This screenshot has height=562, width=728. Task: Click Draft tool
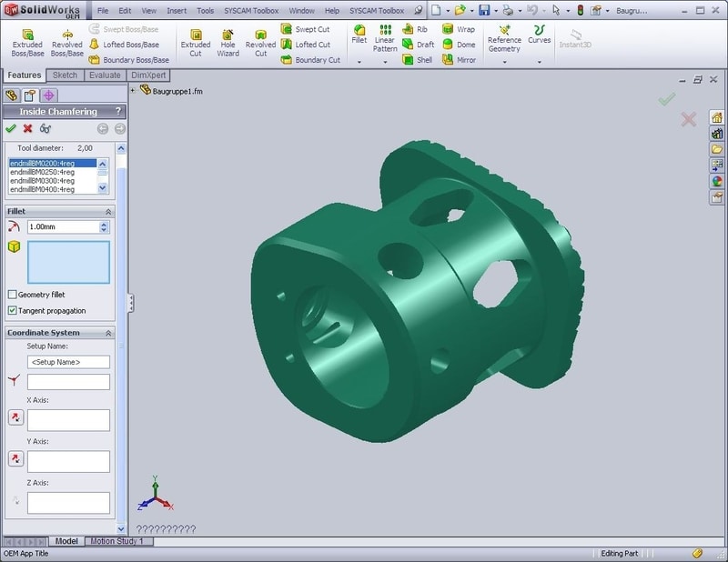point(419,45)
